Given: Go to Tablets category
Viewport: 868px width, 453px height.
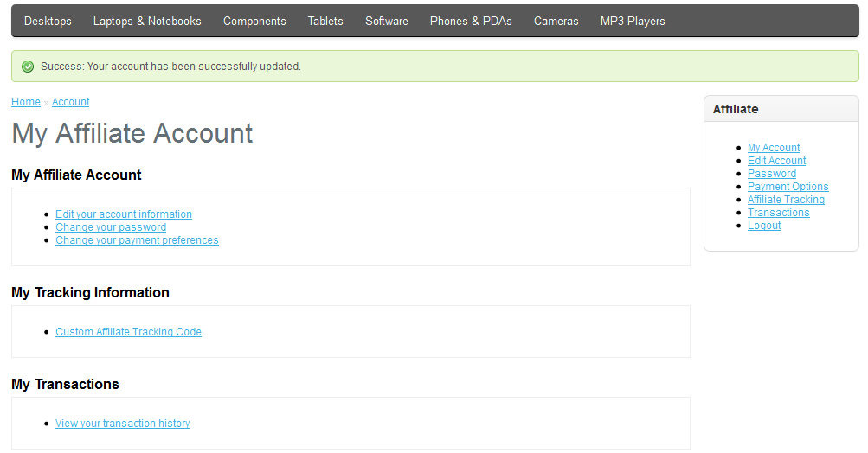Looking at the screenshot, I should point(325,21).
